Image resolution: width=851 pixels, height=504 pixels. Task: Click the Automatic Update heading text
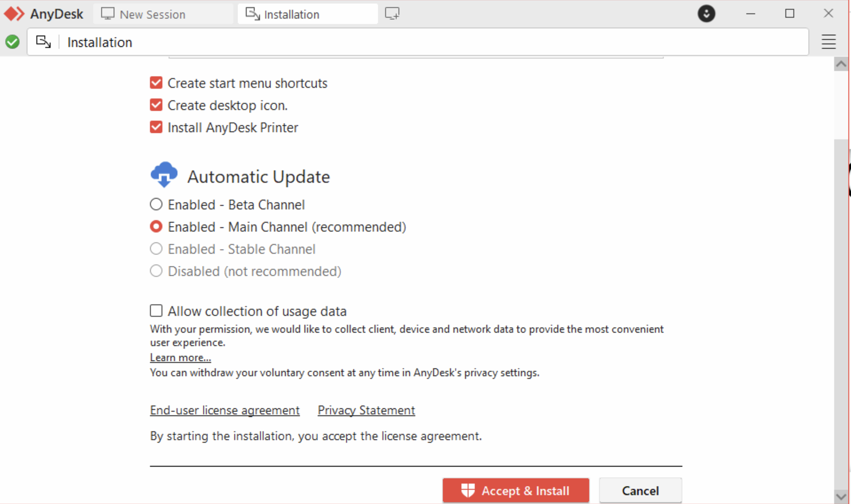(259, 177)
